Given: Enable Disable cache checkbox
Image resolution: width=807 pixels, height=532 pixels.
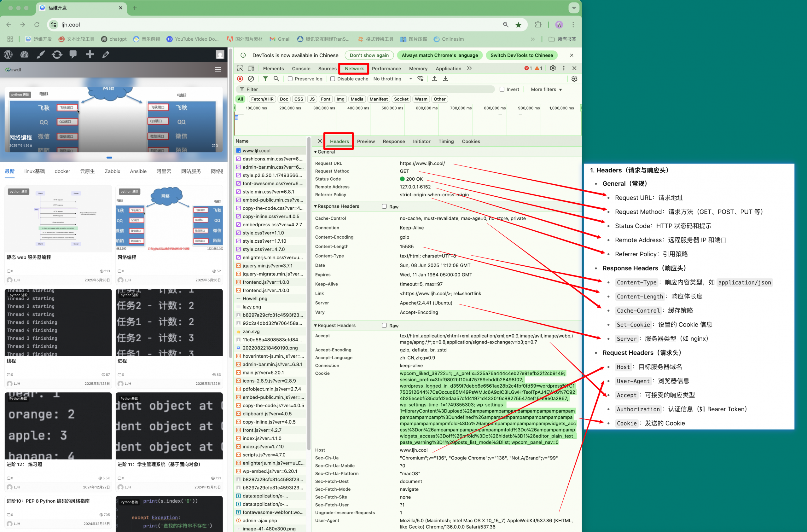Looking at the screenshot, I should [x=333, y=79].
